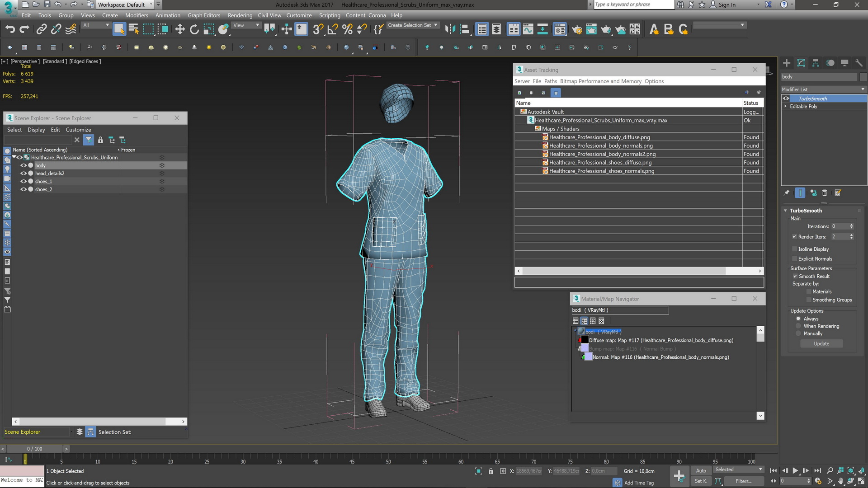Click the Update button in TurboSmooth
868x488 pixels.
click(x=821, y=344)
